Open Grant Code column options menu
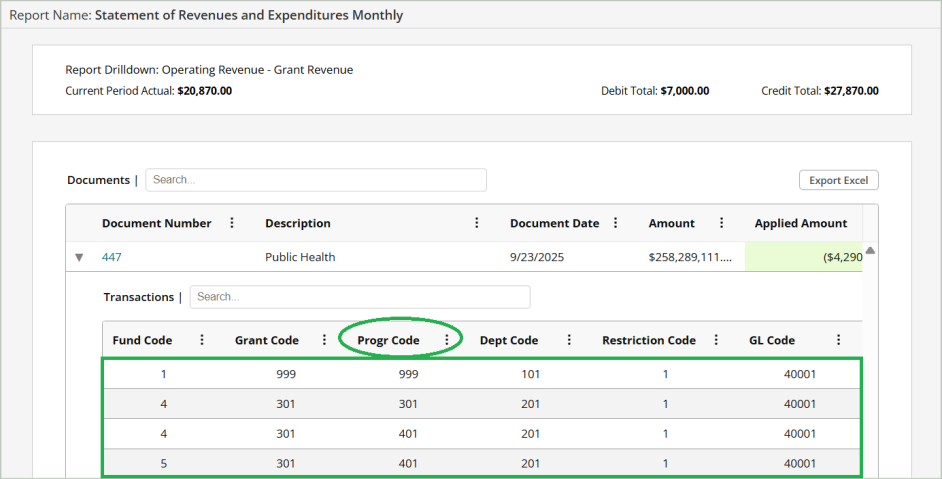 [x=324, y=340]
